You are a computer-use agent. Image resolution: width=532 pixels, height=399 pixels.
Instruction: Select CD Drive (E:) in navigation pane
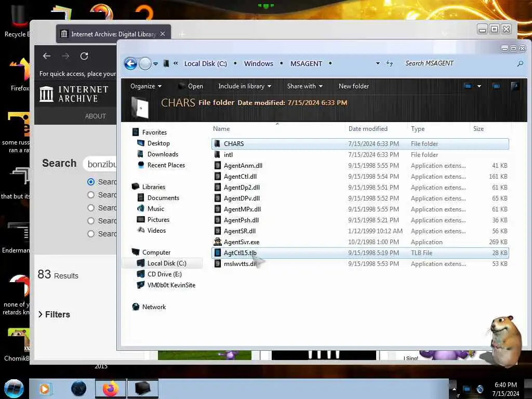[164, 274]
